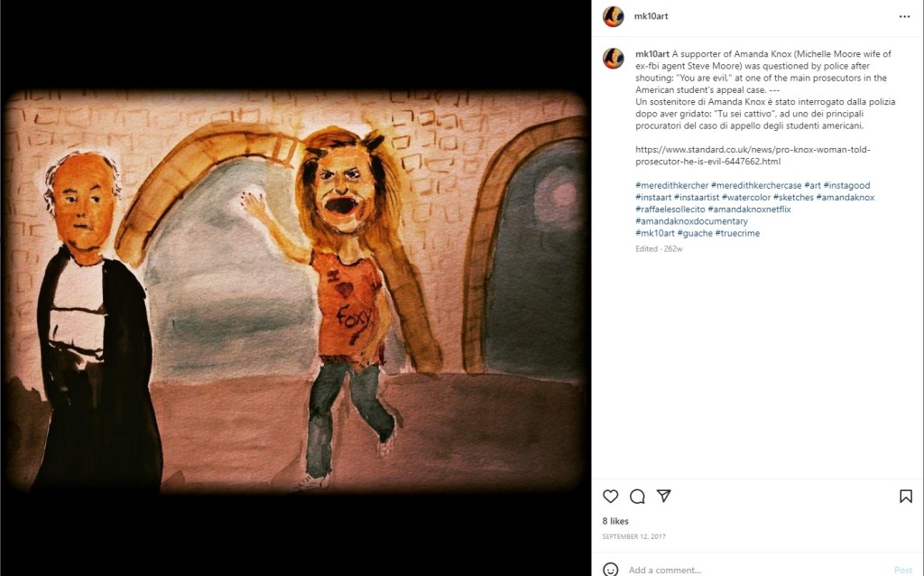Open comments via the speech bubble icon
Image resolution: width=924 pixels, height=576 pixels.
[x=637, y=497]
